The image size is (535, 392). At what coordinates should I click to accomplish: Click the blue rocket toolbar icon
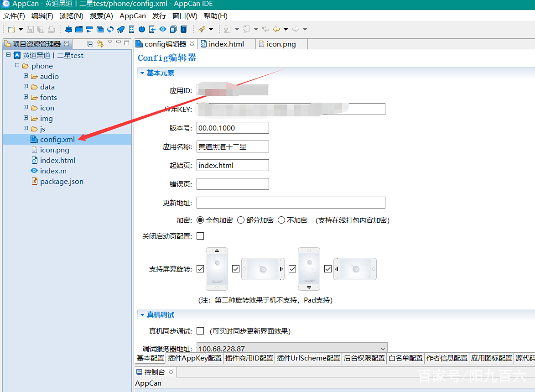click(121, 29)
